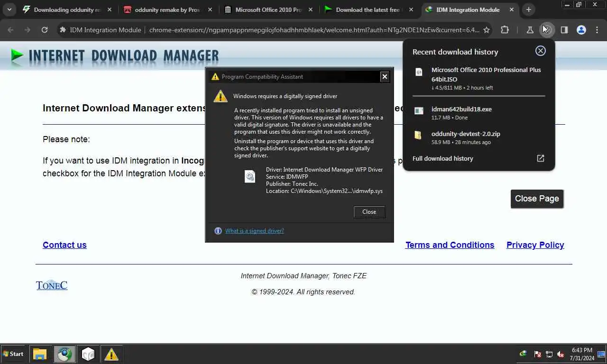This screenshot has height=364, width=607.
Task: Open the Unity taskbar application
Action: (88, 354)
